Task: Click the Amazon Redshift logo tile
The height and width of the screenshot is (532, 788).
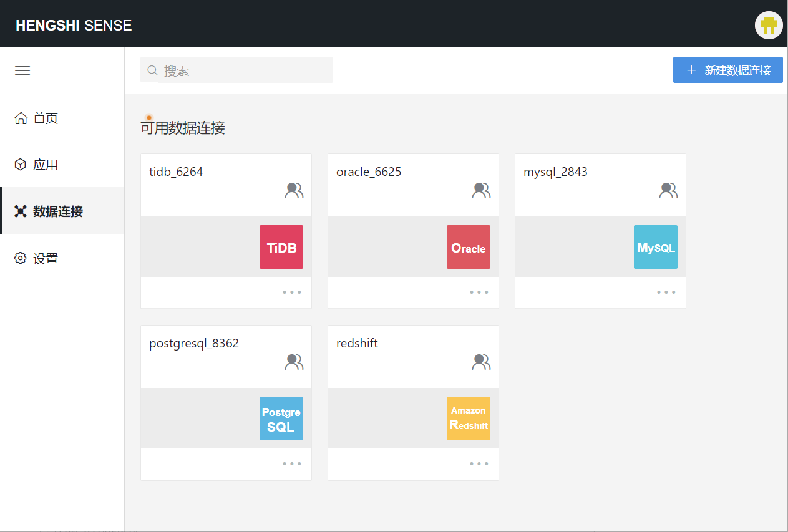Action: pos(469,418)
